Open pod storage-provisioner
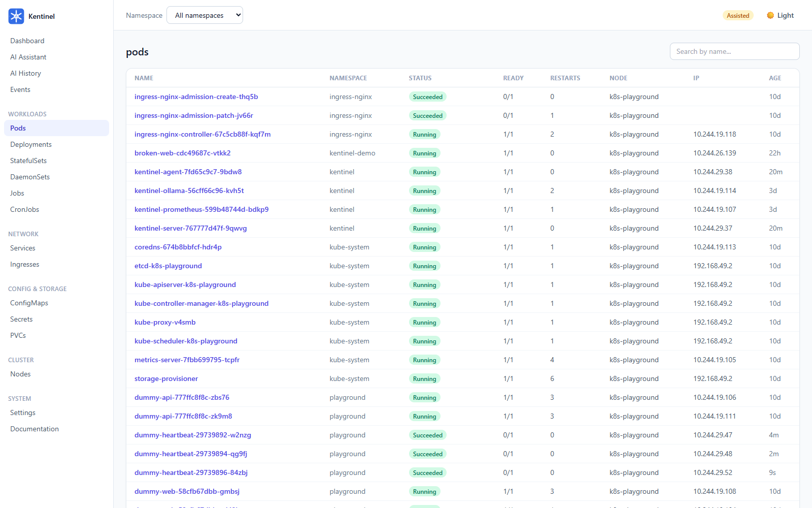The width and height of the screenshot is (812, 508). click(x=166, y=378)
